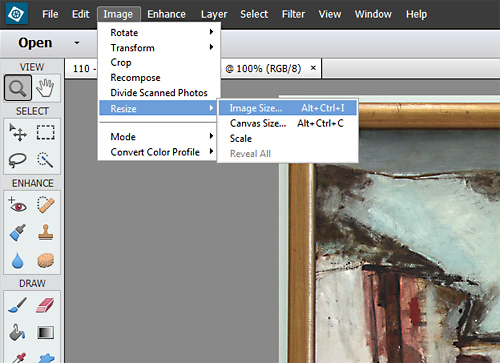Click the highlighted Resize menu entry
The width and height of the screenshot is (500, 363).
(158, 108)
